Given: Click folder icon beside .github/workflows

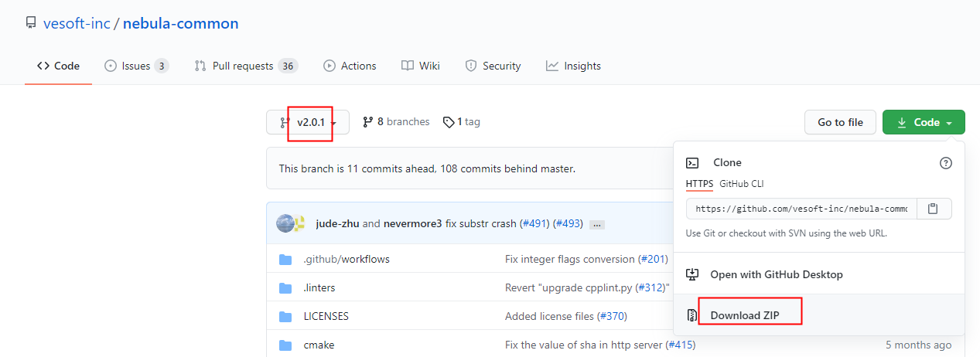Looking at the screenshot, I should coord(285,259).
